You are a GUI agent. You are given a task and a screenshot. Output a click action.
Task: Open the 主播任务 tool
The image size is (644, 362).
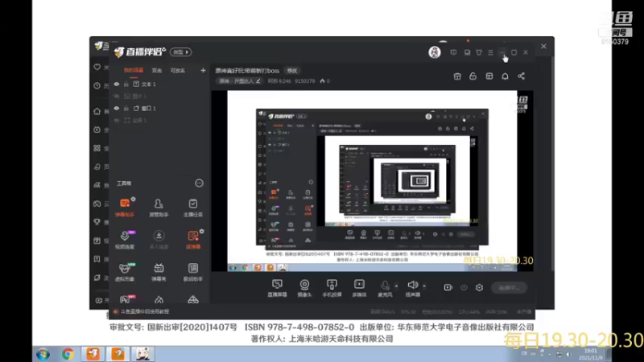tap(192, 207)
